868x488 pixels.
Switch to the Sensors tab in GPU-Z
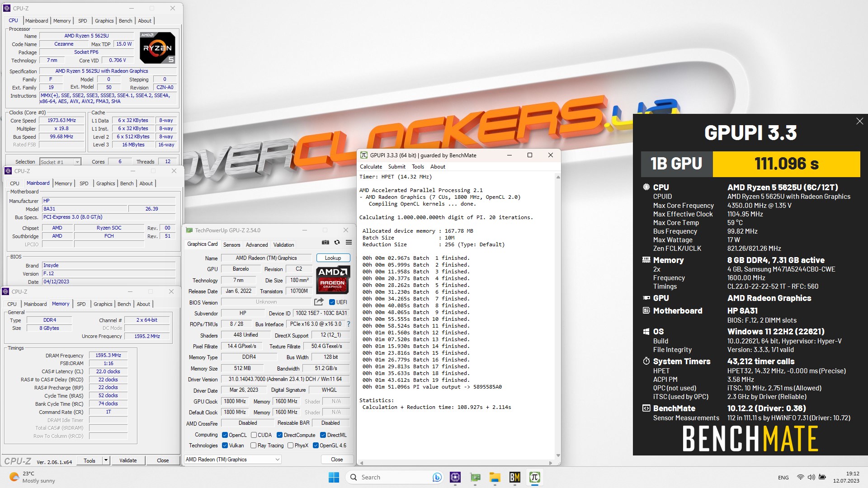point(232,245)
